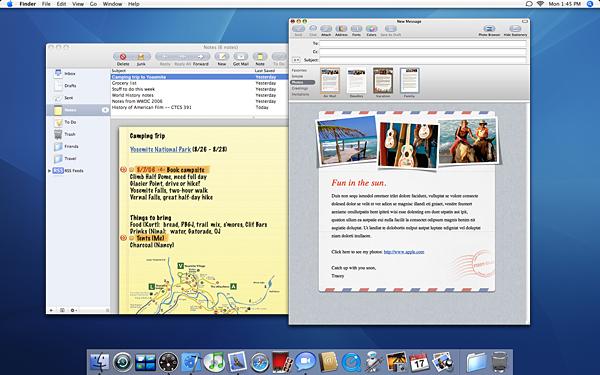
Task: Open iChat from the Dock
Action: click(305, 361)
